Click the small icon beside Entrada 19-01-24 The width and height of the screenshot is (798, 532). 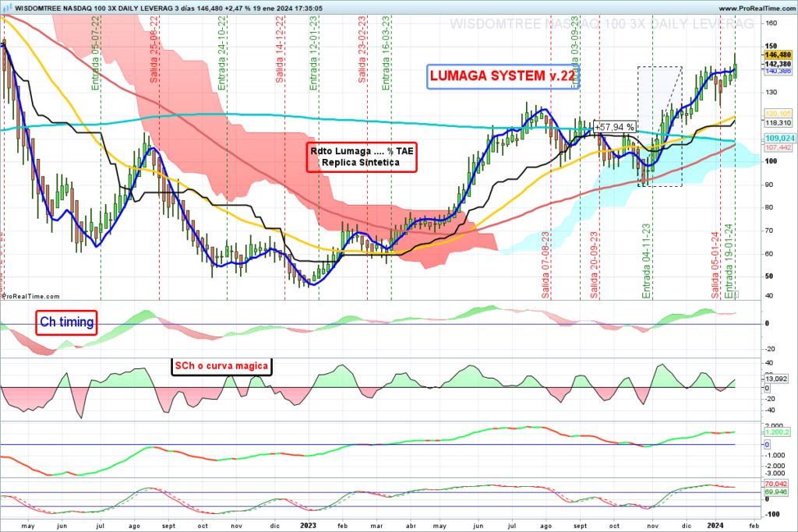(736, 294)
